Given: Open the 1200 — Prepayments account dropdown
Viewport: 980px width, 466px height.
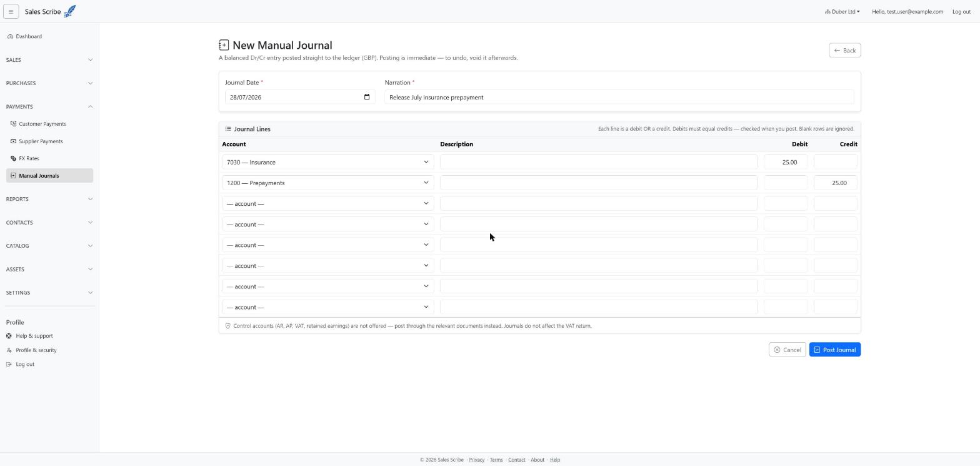Looking at the screenshot, I should pyautogui.click(x=327, y=183).
